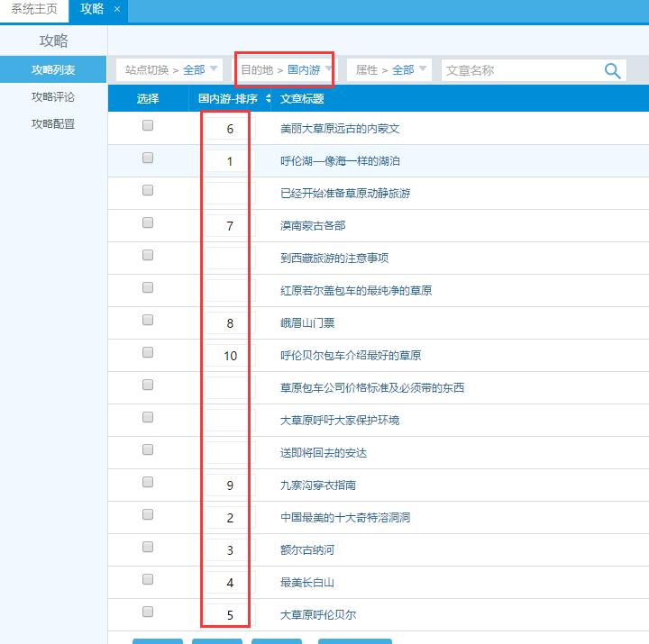Open 攻略列表 in the sidebar

pyautogui.click(x=53, y=69)
